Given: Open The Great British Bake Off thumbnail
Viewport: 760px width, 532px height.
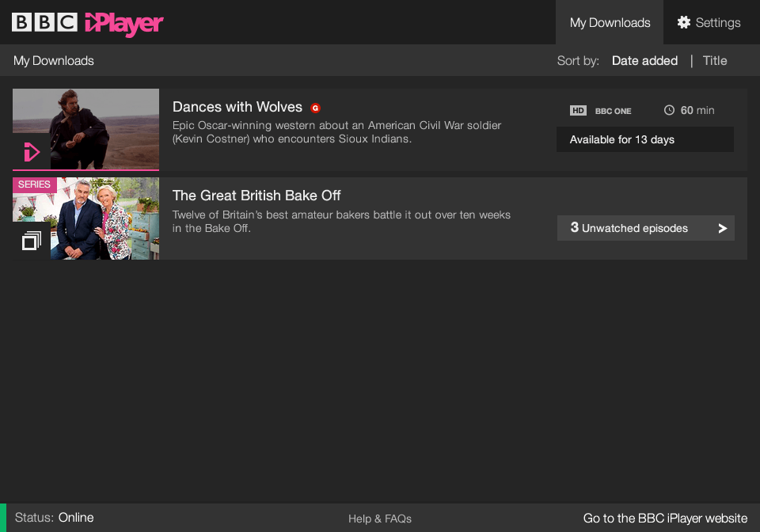Looking at the screenshot, I should point(85,218).
